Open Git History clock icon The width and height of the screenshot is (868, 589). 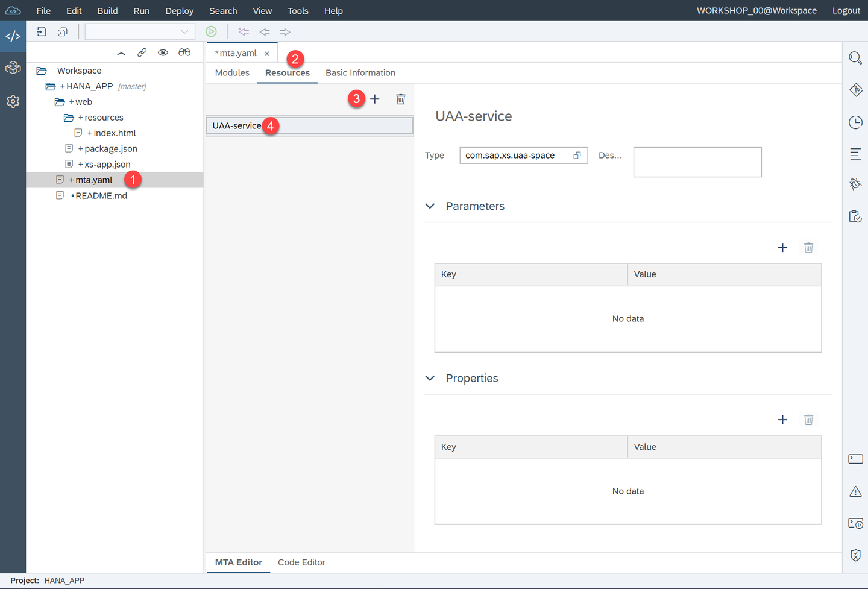pyautogui.click(x=855, y=122)
